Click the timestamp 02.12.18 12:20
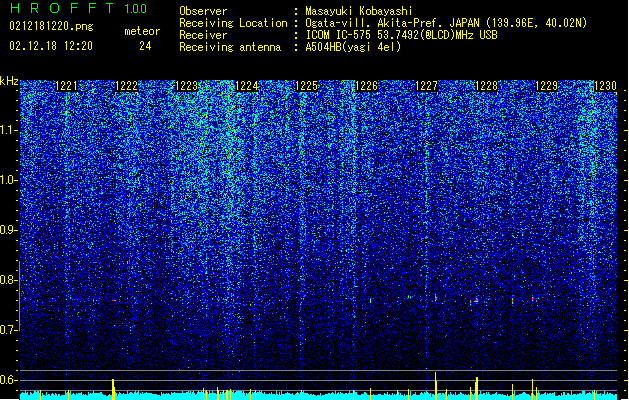The height and width of the screenshot is (400, 629). 51,46
